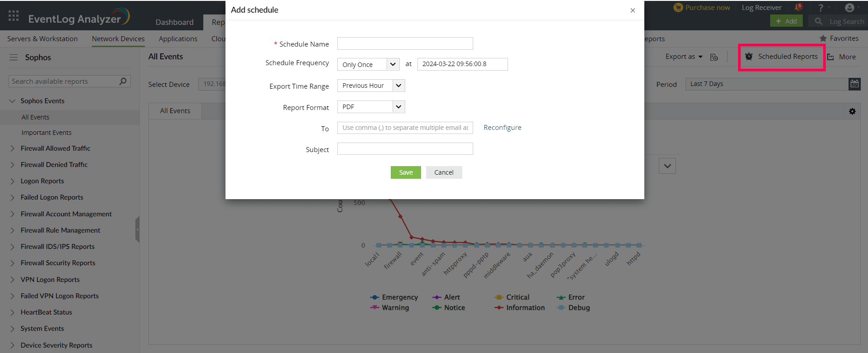Expand Firewall Allowed Traffic reports
868x353 pixels.
point(12,148)
